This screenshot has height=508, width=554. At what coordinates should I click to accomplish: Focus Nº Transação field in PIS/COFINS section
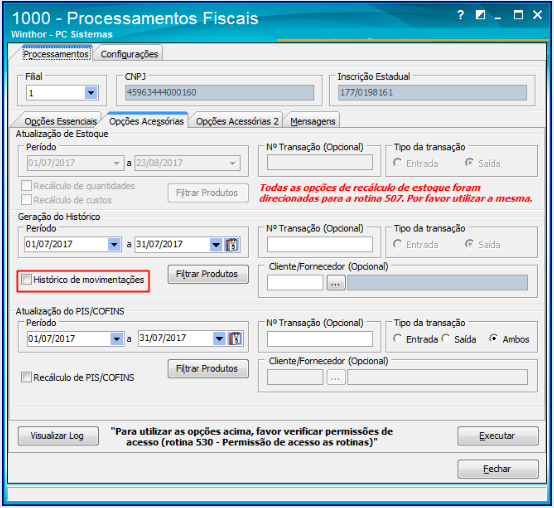click(x=320, y=339)
